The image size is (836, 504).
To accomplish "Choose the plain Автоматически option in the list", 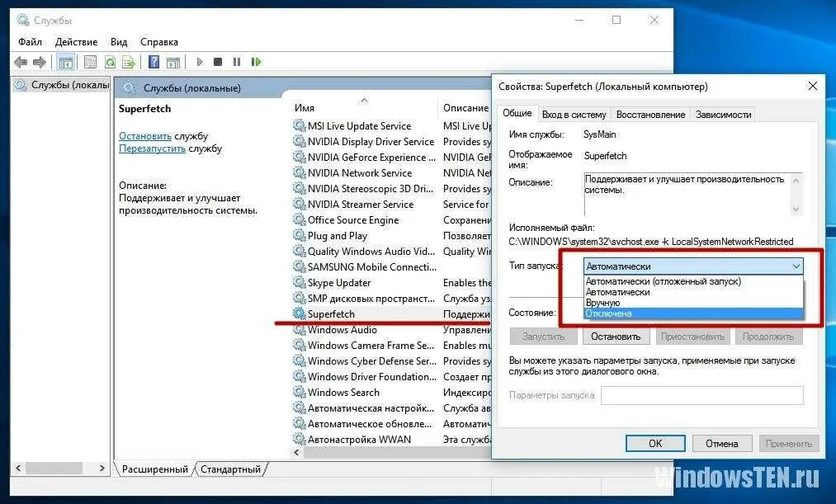I will pos(693,292).
